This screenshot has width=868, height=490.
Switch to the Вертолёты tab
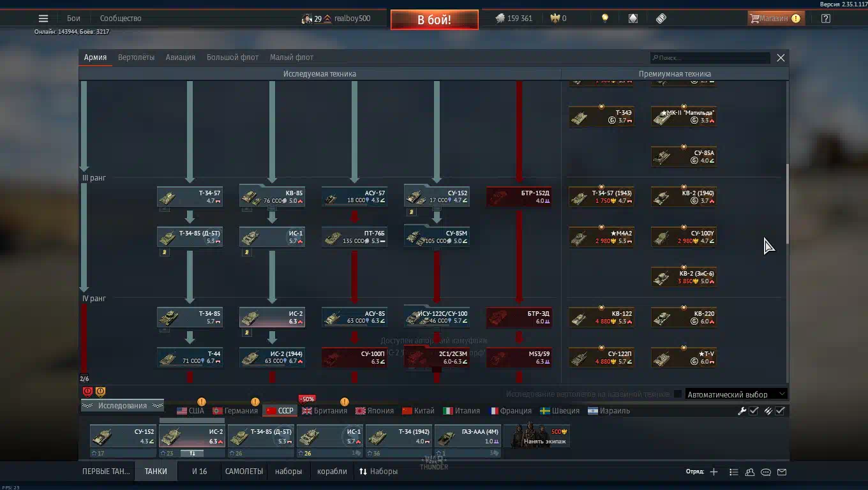[x=136, y=57]
